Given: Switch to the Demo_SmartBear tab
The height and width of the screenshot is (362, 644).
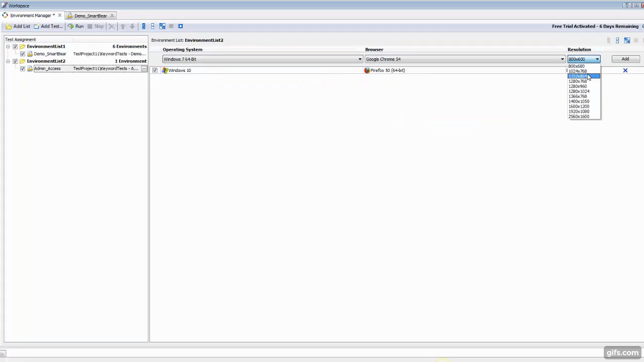Looking at the screenshot, I should tap(91, 16).
